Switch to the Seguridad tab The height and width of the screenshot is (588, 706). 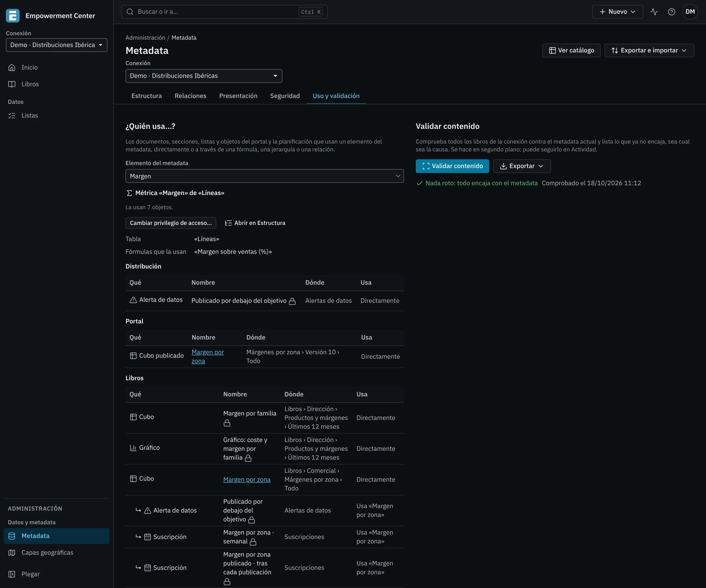(x=285, y=96)
